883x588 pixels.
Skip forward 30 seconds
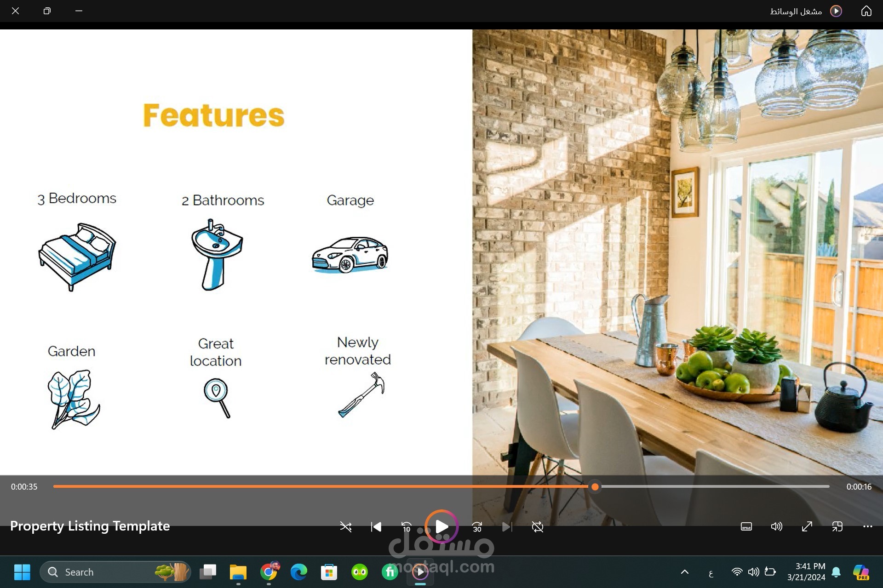pyautogui.click(x=477, y=527)
